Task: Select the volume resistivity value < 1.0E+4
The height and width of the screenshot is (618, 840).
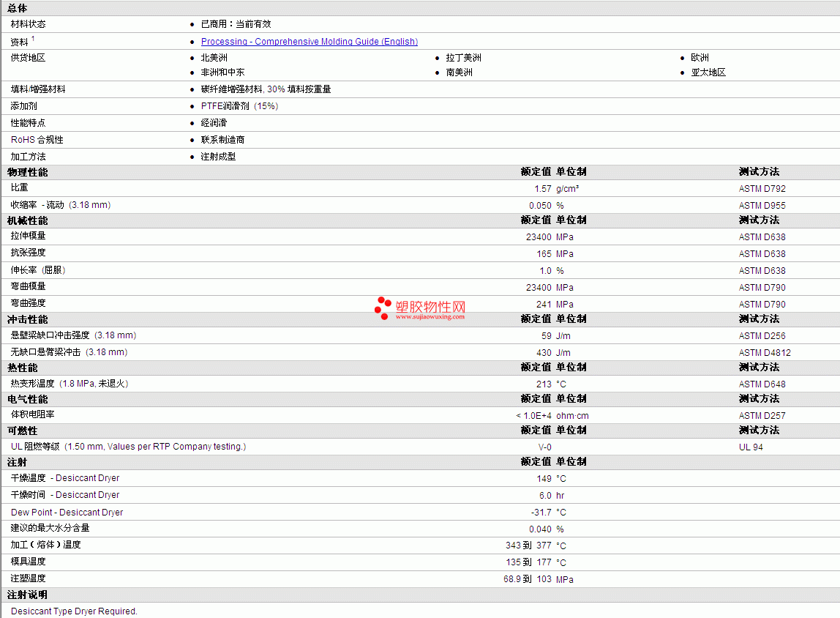Action: tap(533, 416)
